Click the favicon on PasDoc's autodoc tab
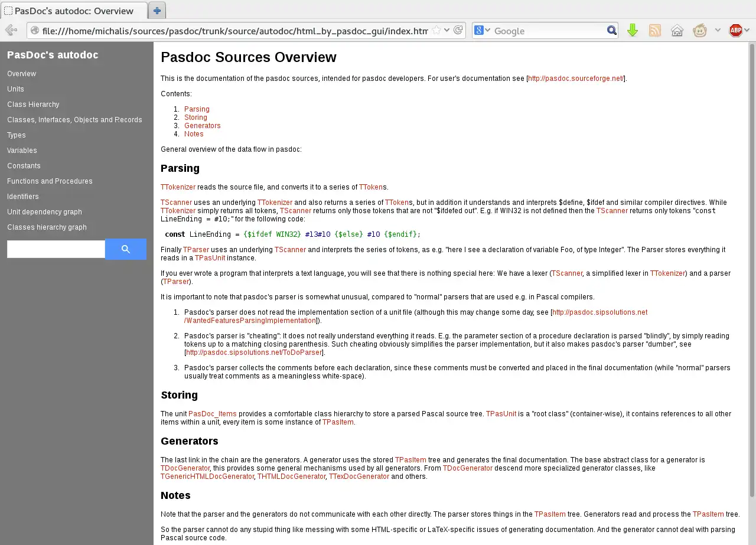This screenshot has height=545, width=756. point(8,11)
